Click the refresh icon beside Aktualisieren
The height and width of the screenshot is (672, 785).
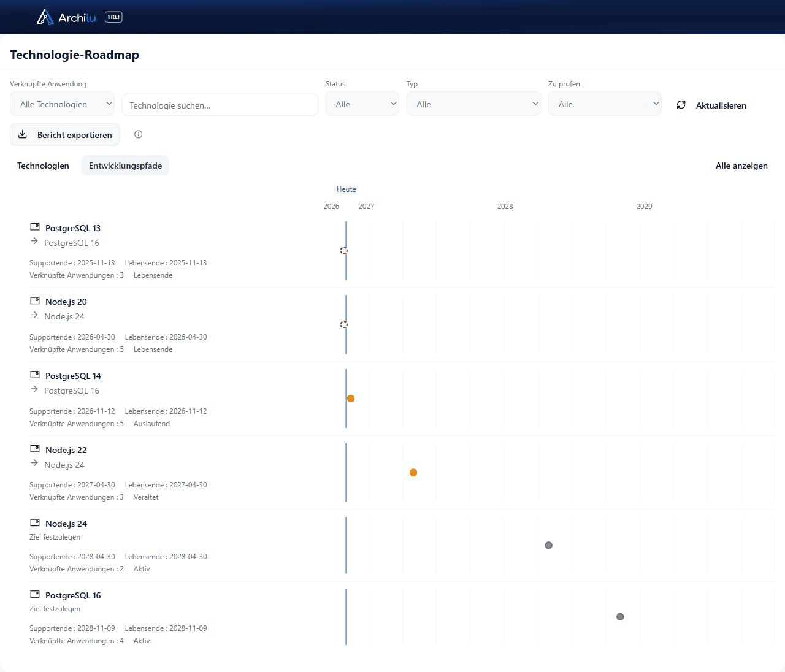pyautogui.click(x=681, y=105)
